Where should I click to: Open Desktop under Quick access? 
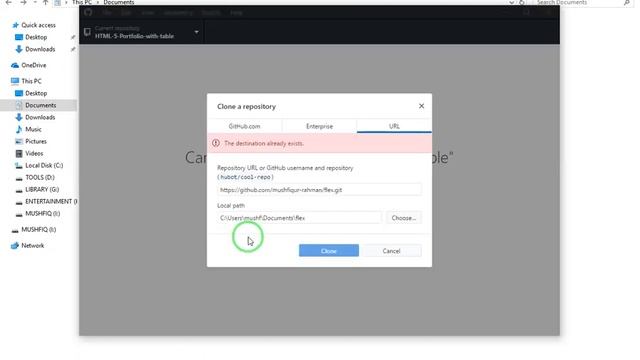pos(36,37)
